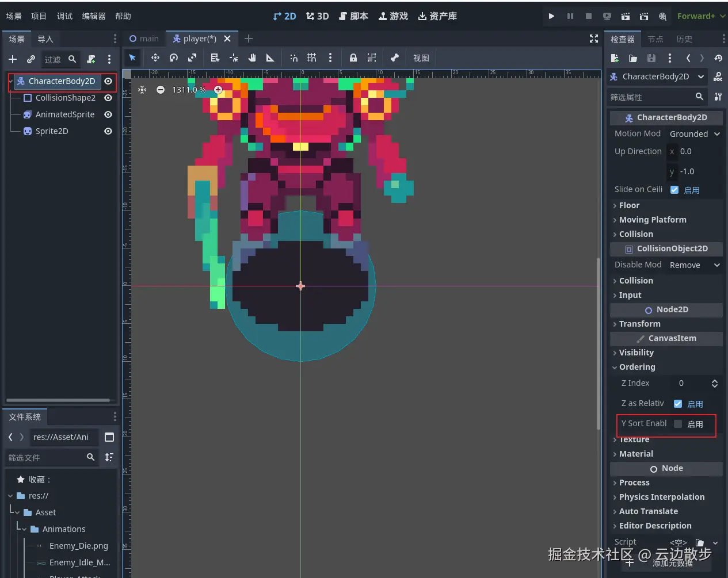Toggle distraction-free mode expand icon
This screenshot has width=728, height=578.
click(x=594, y=39)
